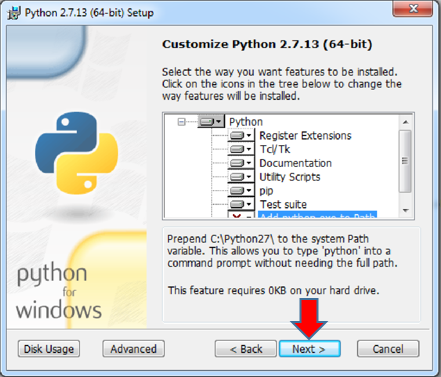The height and width of the screenshot is (377, 441).
Task: Select the Register Extensions feature label
Action: (305, 136)
